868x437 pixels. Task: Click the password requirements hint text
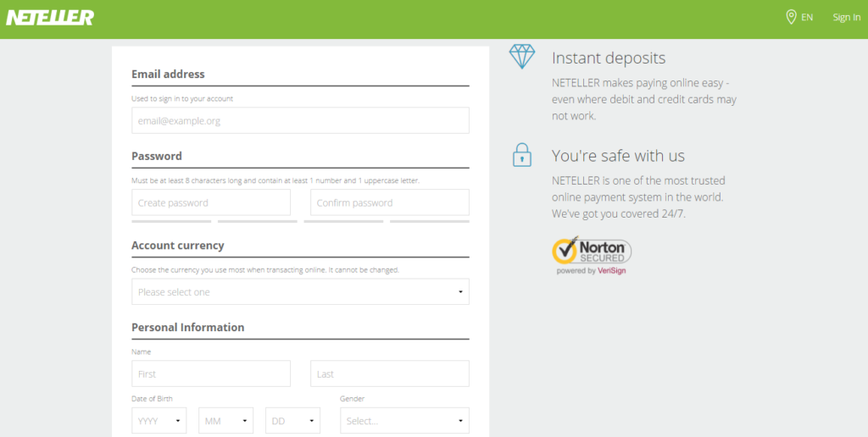point(275,180)
